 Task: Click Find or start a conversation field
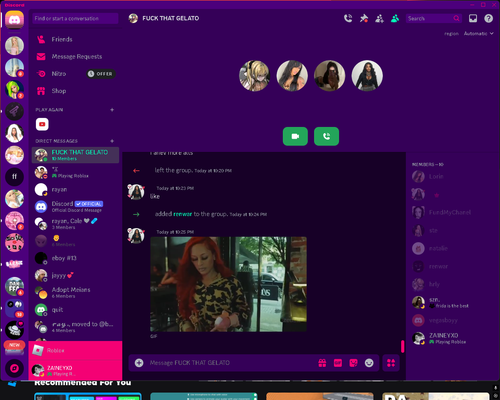click(x=75, y=19)
